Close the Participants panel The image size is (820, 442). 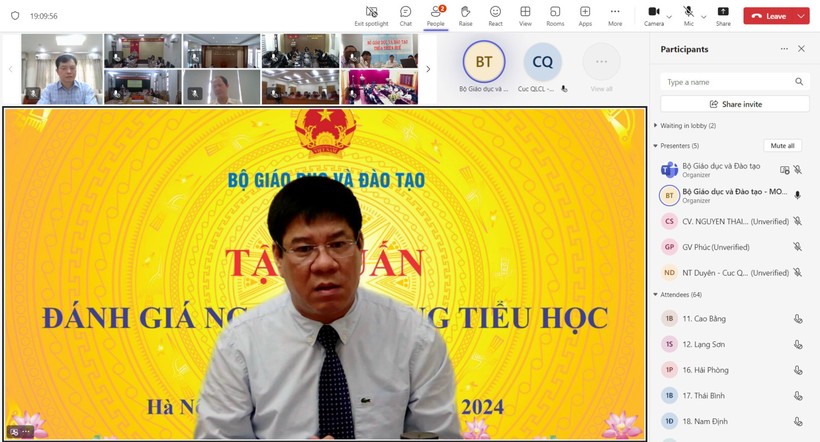pyautogui.click(x=801, y=49)
